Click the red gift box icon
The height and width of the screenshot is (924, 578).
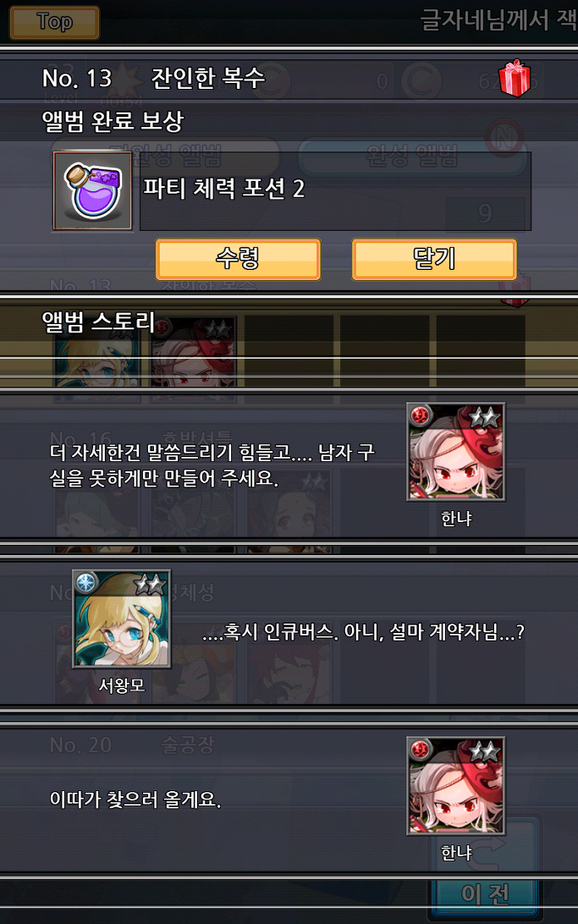[x=515, y=78]
